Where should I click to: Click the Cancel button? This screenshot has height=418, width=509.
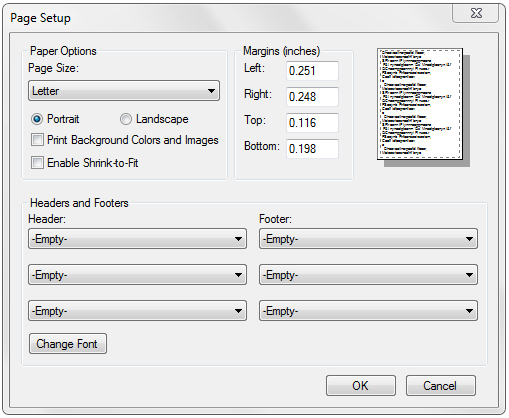coord(441,386)
